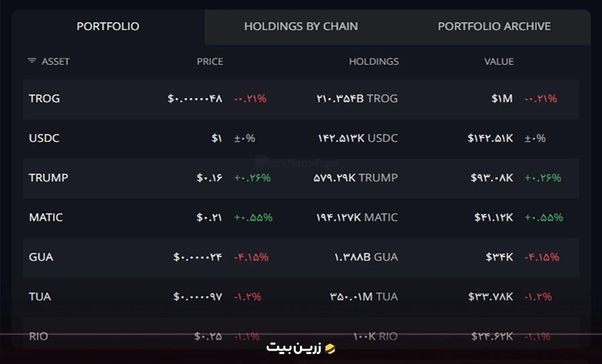Viewport: 602px width, 364px height.
Task: Switch to the PORTFOLIO tab
Action: pos(108,26)
